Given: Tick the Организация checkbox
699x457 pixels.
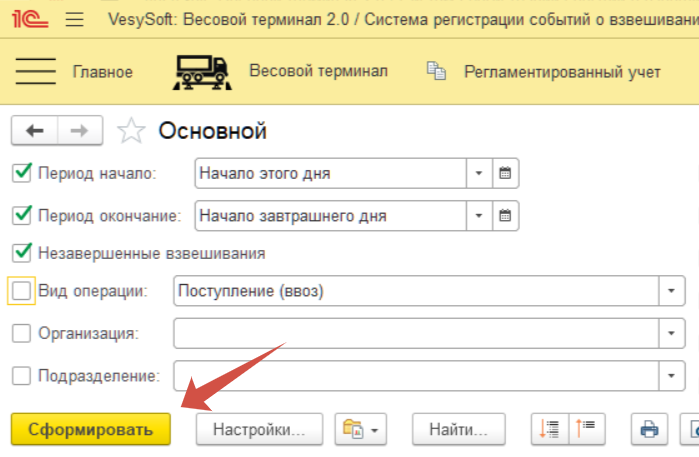Looking at the screenshot, I should [22, 333].
